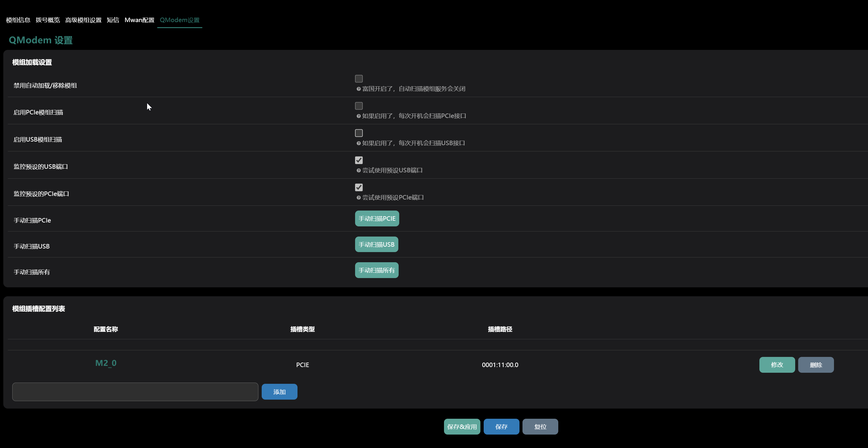Image resolution: width=868 pixels, height=448 pixels.
Task: Click the 保存&应用 button
Action: click(462, 427)
